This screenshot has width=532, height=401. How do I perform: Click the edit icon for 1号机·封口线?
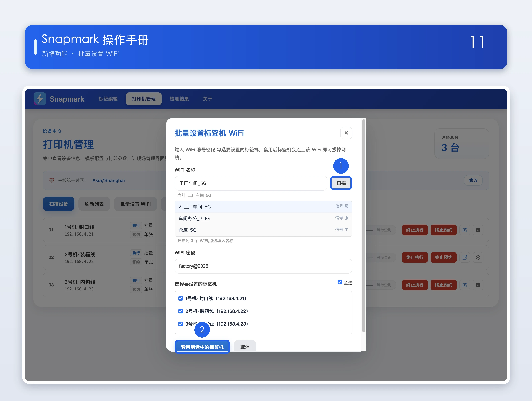465,230
